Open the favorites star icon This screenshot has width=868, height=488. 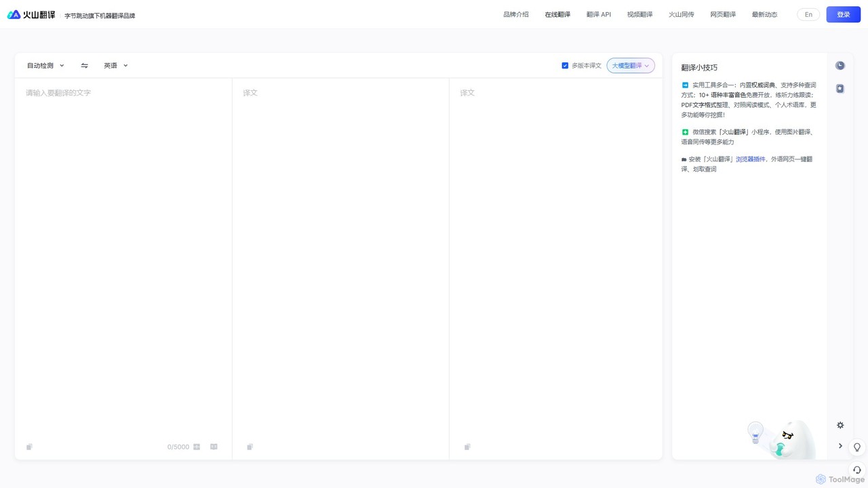(x=840, y=89)
